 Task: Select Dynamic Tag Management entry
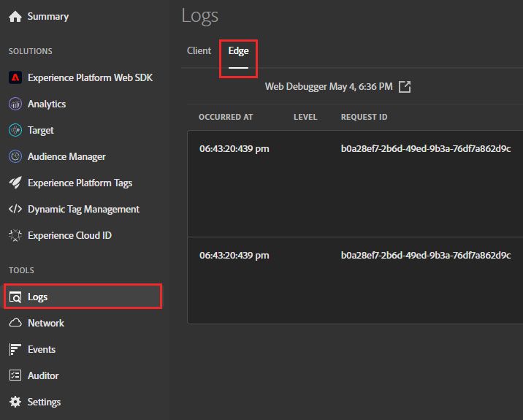click(83, 209)
